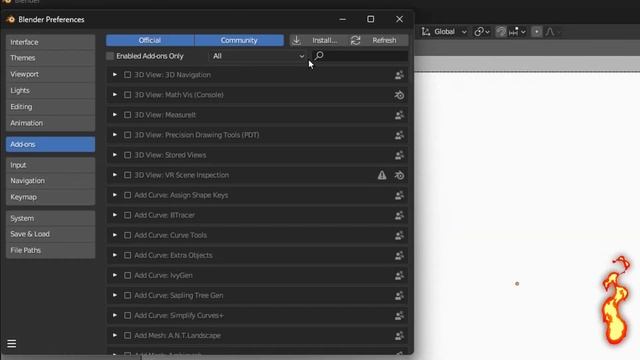Select the flame drawing in the viewport
Image resolution: width=640 pixels, height=360 pixels.
point(616,301)
